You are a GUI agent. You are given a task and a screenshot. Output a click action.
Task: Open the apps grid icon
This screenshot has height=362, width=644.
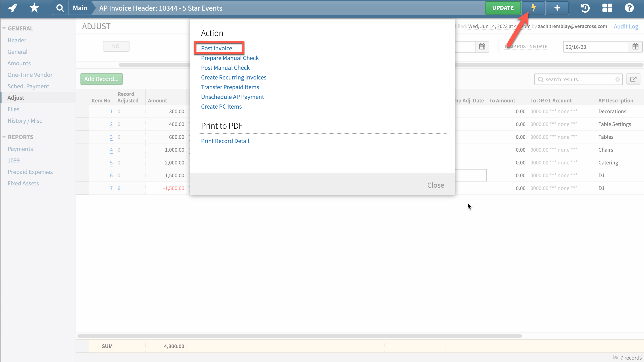(x=607, y=8)
